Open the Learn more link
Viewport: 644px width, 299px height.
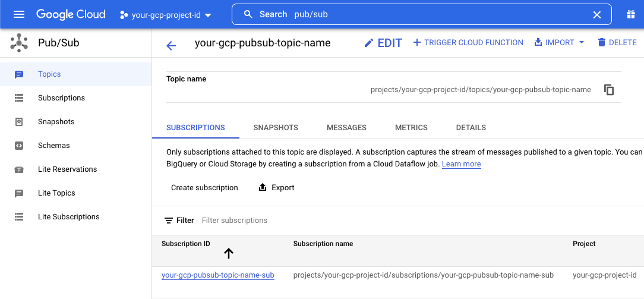[x=461, y=164]
